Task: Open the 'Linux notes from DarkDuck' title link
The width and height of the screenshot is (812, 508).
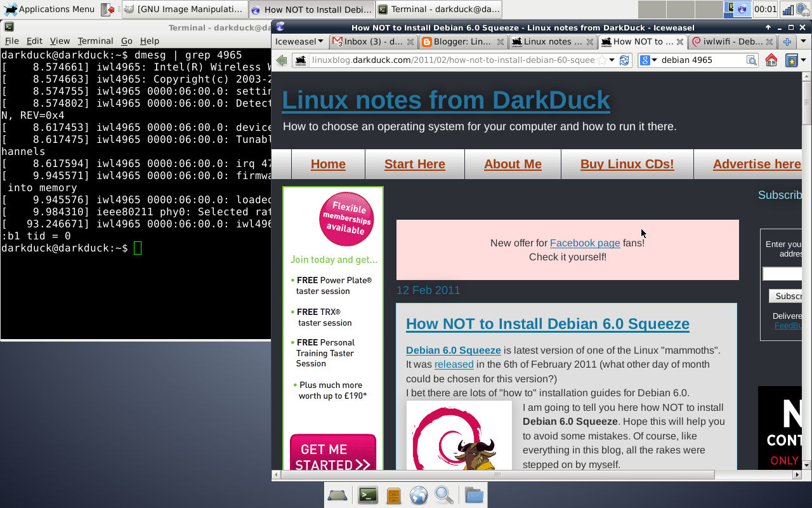Action: pos(446,100)
